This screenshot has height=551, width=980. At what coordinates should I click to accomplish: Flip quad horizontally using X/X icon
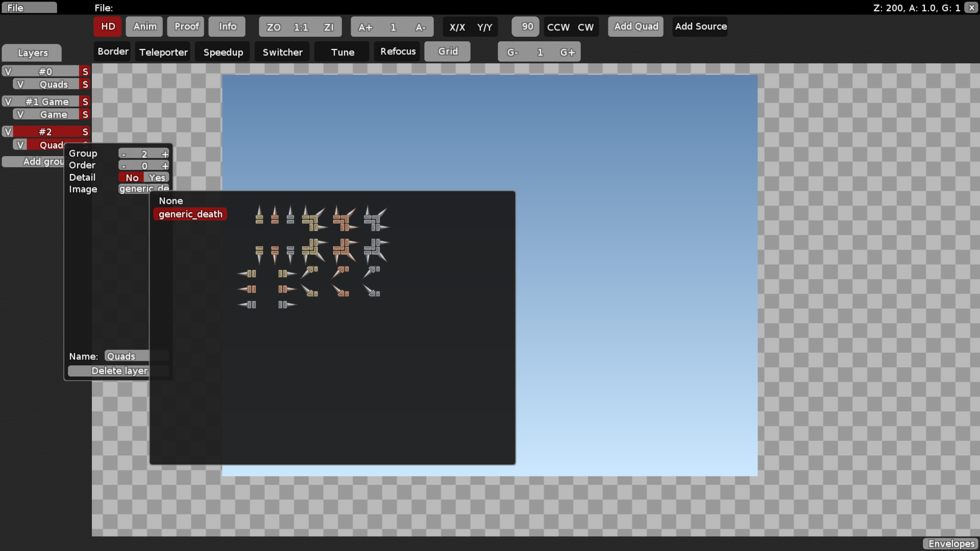pyautogui.click(x=457, y=27)
